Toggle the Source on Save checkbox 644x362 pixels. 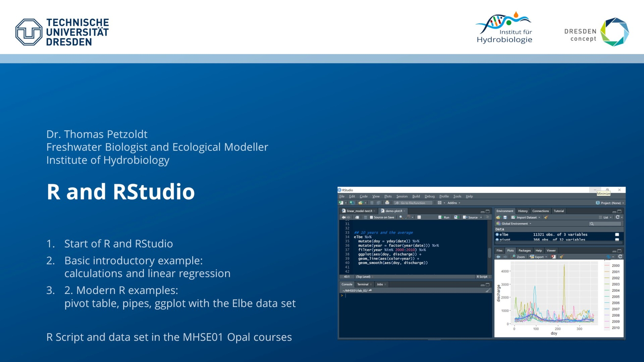[371, 217]
